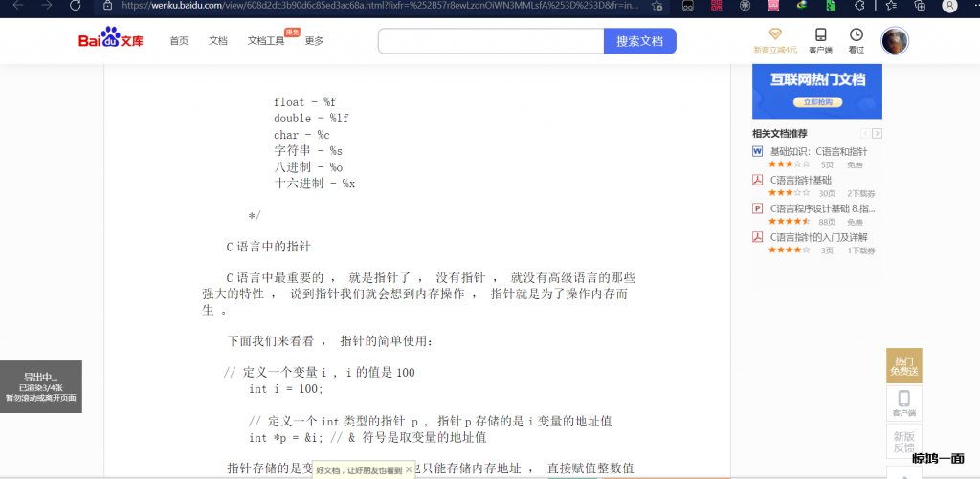This screenshot has width=980, height=479.
Task: Open the user avatar profile picture
Action: (894, 41)
